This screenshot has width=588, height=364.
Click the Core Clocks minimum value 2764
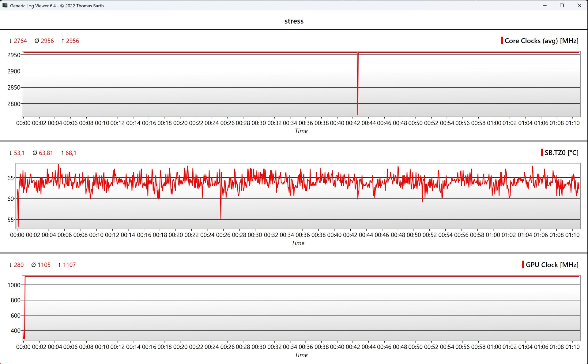20,41
